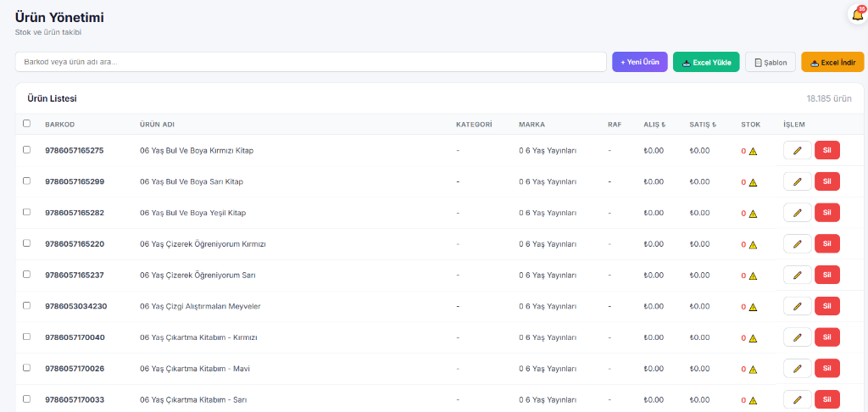Click stock warning icon for 9786057170026
Image resolution: width=868 pixels, height=412 pixels.
(x=753, y=370)
